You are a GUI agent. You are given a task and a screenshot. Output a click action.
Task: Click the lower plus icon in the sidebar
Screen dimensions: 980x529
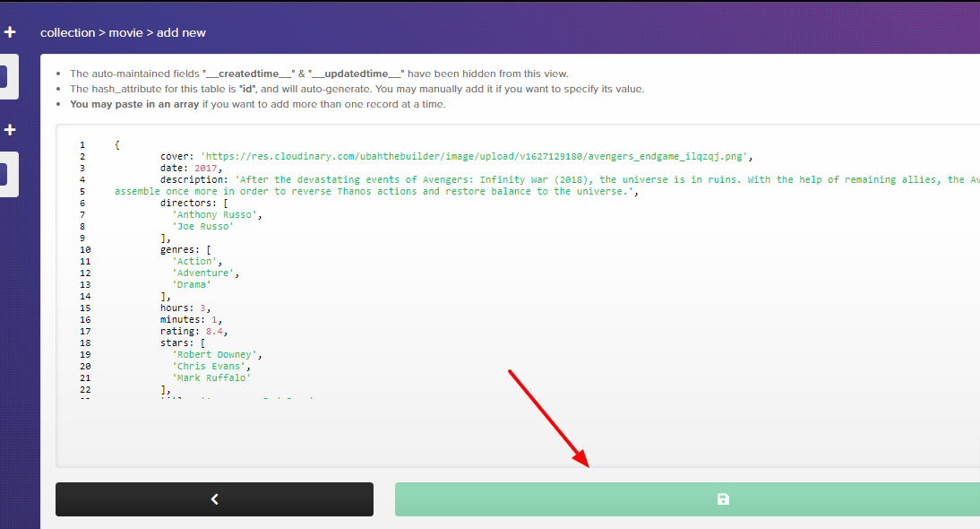pyautogui.click(x=10, y=129)
